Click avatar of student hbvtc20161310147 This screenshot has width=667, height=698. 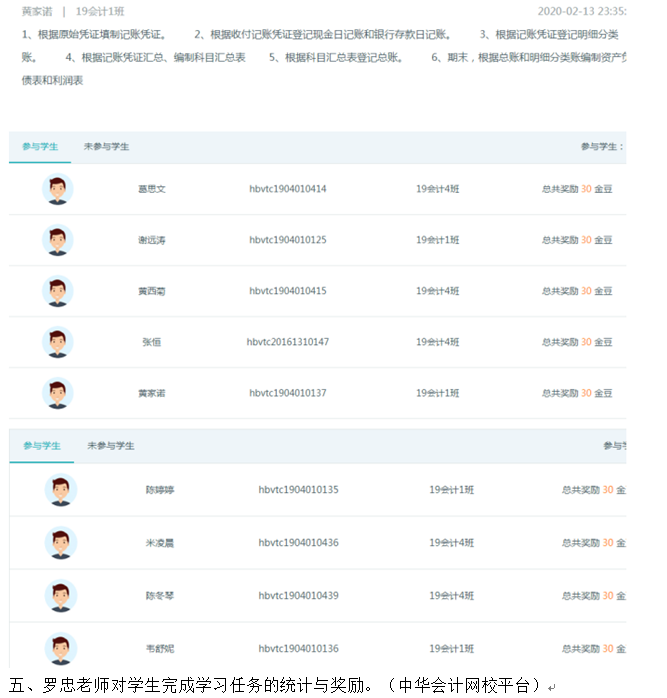[x=58, y=342]
